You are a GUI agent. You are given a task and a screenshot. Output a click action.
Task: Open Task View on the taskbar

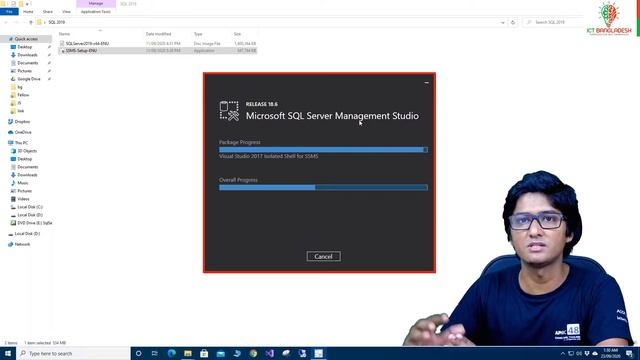[155, 353]
